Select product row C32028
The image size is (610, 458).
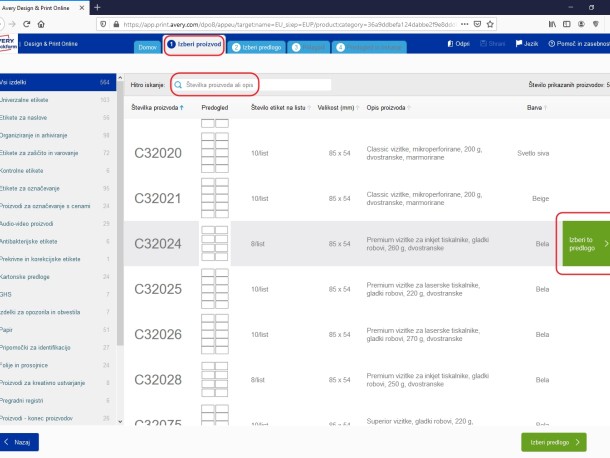coord(367,380)
